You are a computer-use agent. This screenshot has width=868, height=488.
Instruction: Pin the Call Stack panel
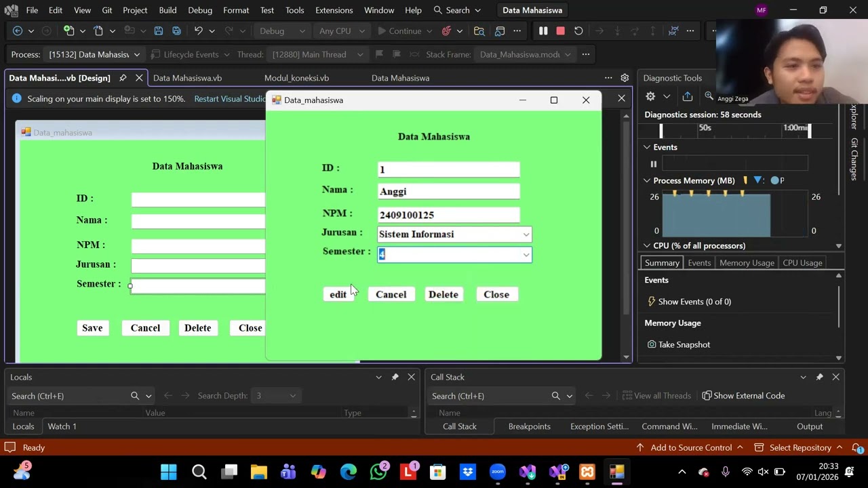[819, 377]
